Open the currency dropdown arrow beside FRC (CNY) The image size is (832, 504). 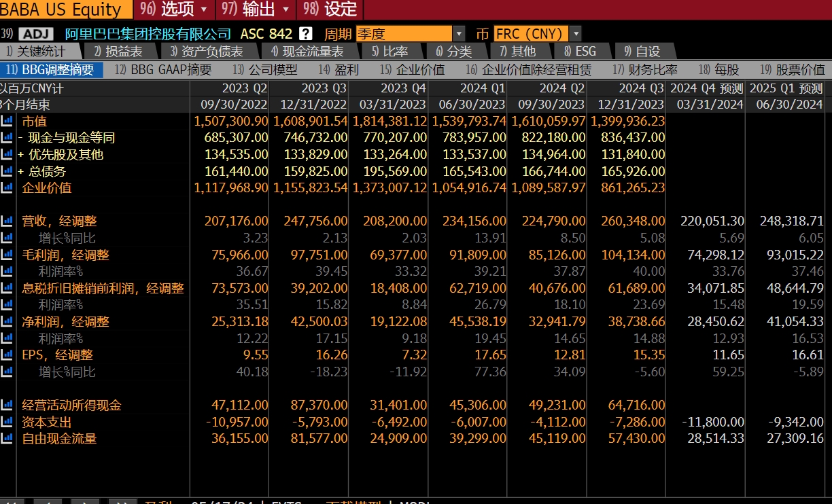[576, 33]
